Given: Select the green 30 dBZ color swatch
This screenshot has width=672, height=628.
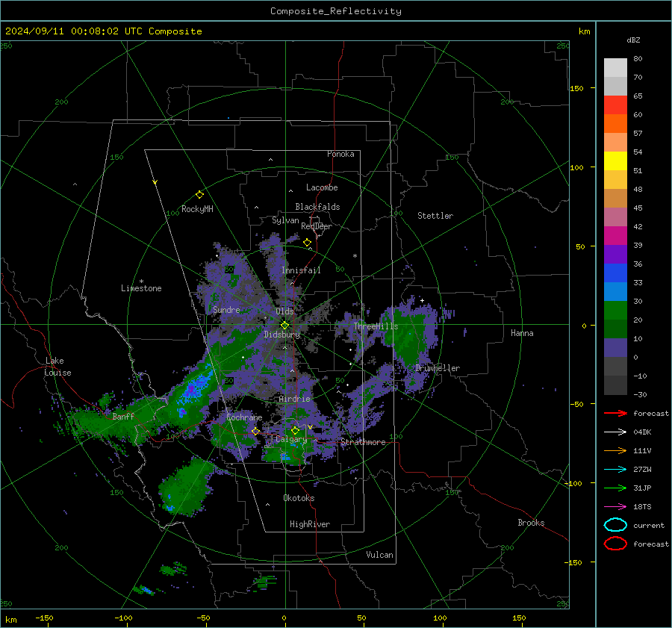Looking at the screenshot, I should pyautogui.click(x=615, y=310).
